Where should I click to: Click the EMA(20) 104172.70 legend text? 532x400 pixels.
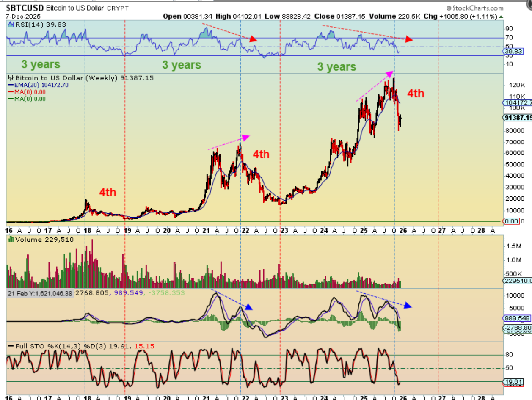click(41, 85)
